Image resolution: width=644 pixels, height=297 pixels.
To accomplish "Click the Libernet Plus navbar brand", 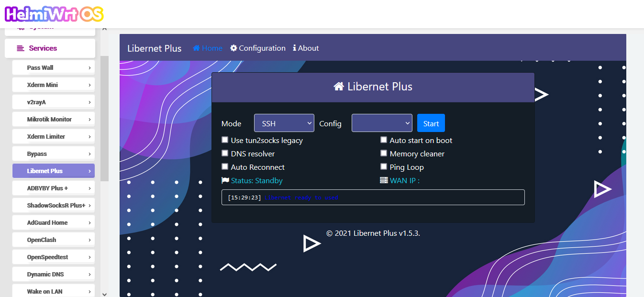I will (x=155, y=48).
